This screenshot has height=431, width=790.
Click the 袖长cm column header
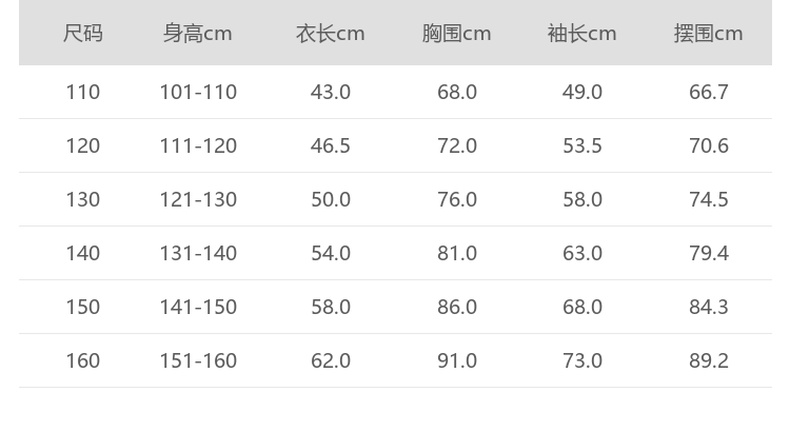[x=582, y=34]
